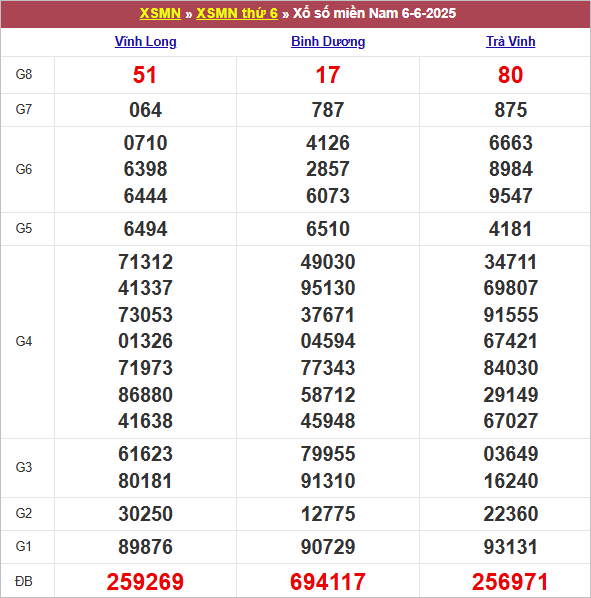Viewport: 591px width, 598px height.
Task: Click the G3 number 61623
Action: tap(146, 454)
